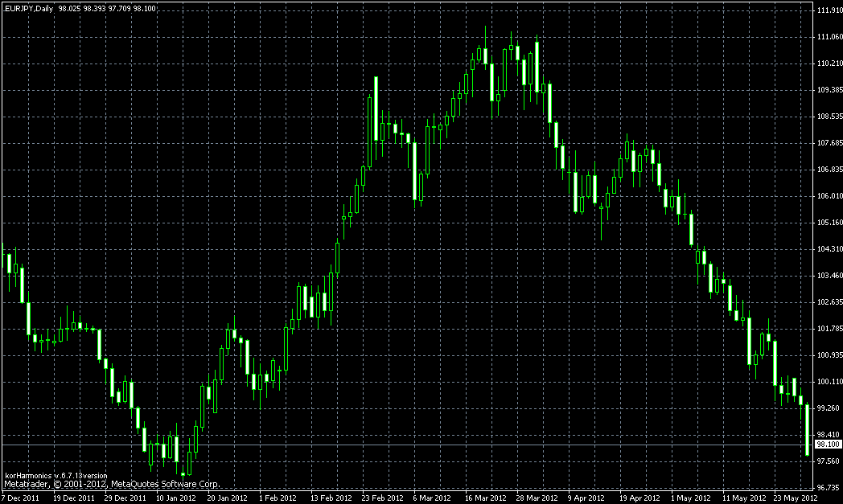Screen dimensions: 843x504
Task: Click the last candlestick near 98.100
Action: click(807, 430)
